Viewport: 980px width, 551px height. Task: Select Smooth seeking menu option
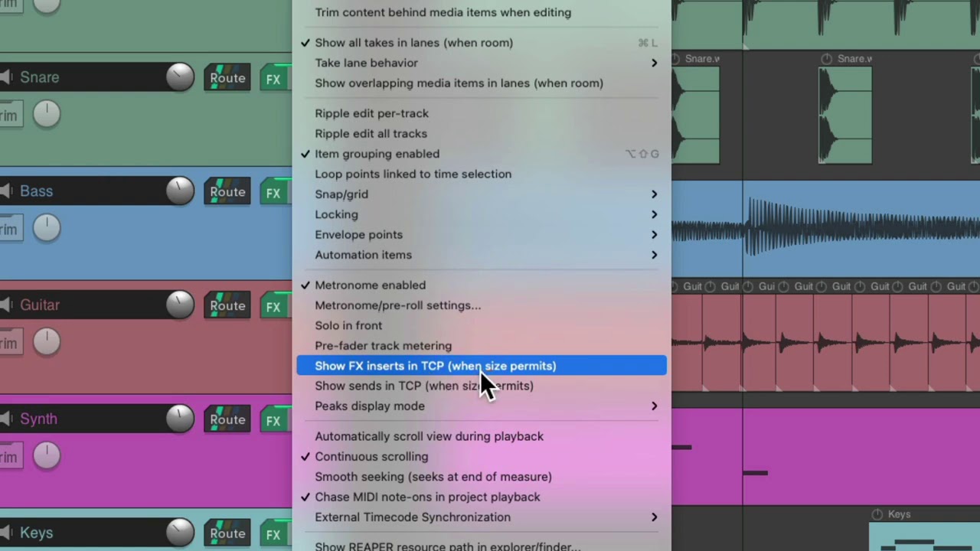pyautogui.click(x=482, y=476)
